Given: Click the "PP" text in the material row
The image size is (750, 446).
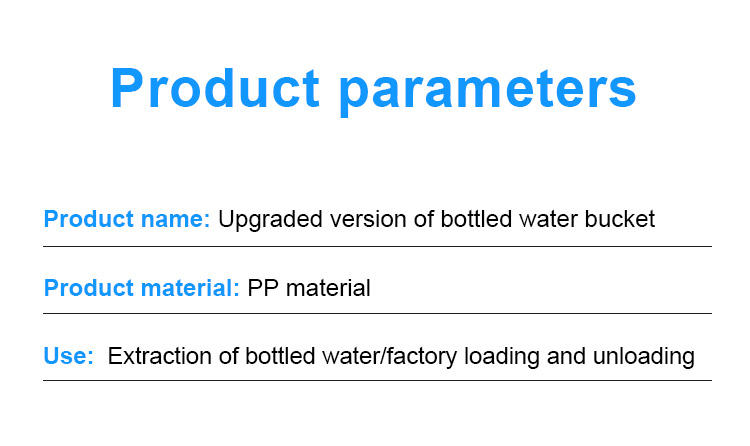Looking at the screenshot, I should [263, 289].
